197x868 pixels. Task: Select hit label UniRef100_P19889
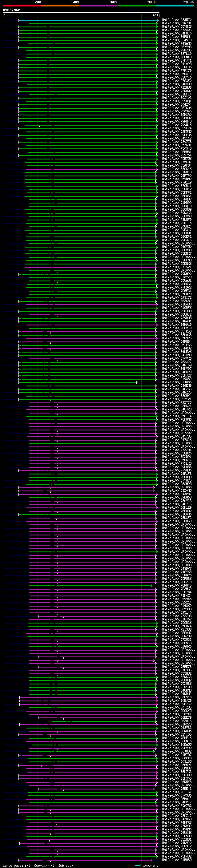click(177, 379)
